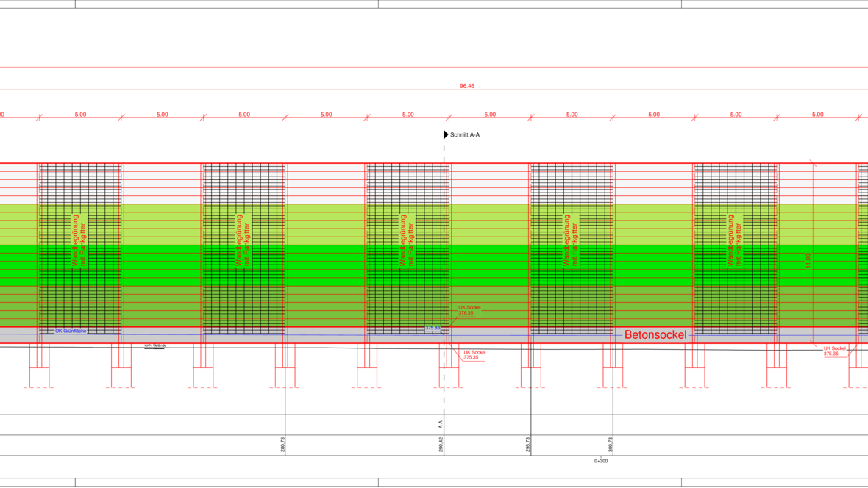Click the 0+300 chainage marker
Screen dimensions: 868x488
[601, 461]
